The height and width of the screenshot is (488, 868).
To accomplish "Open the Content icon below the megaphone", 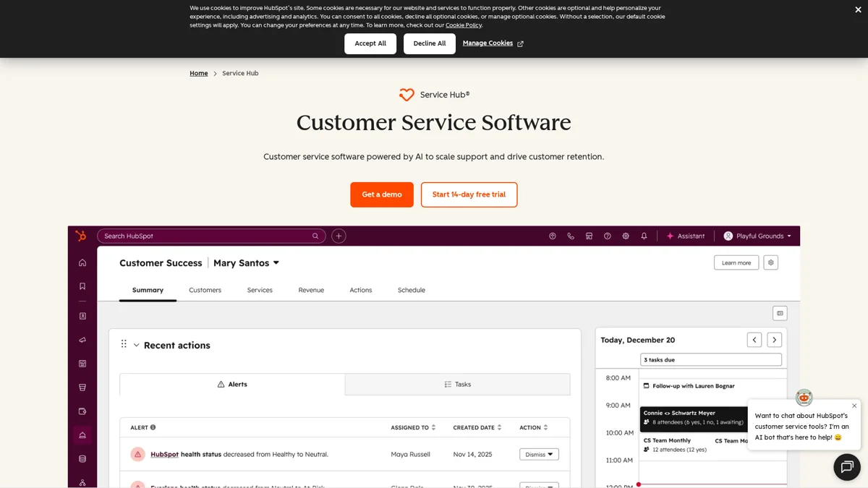I will point(82,364).
